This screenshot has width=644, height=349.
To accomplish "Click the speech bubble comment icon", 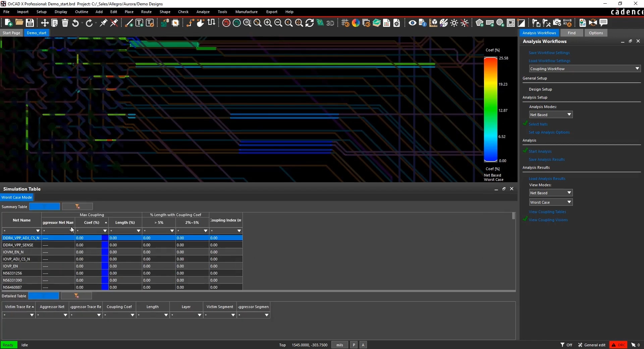I will 603,22.
